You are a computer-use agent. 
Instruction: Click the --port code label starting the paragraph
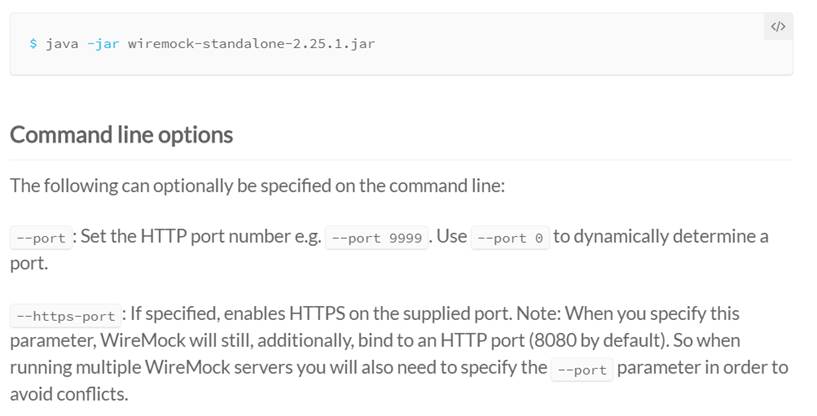pyautogui.click(x=40, y=239)
